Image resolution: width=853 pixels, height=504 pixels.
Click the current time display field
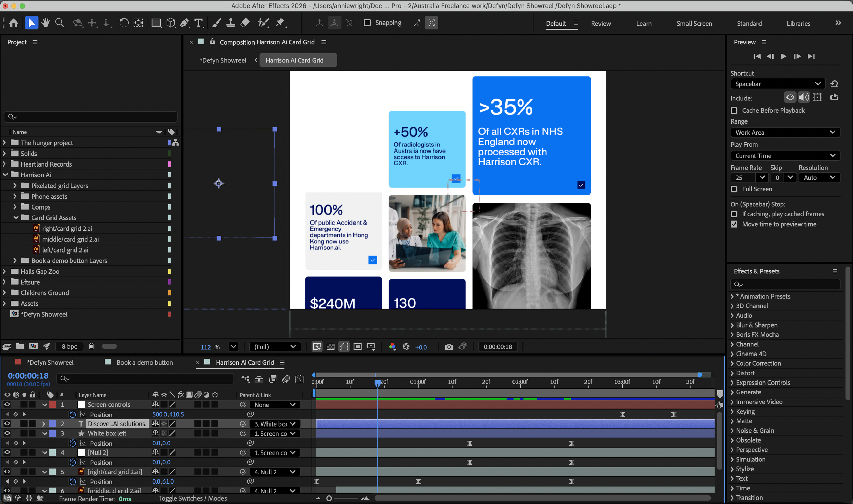pos(28,376)
